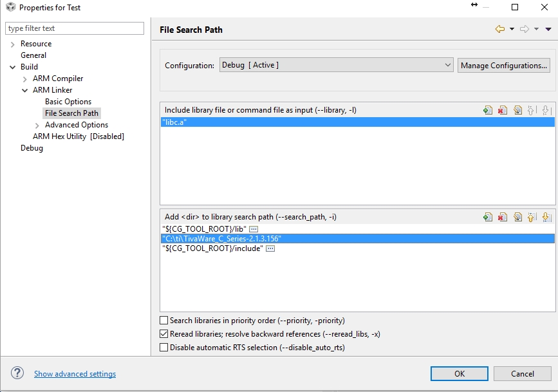This screenshot has width=558, height=392.
Task: Click Add icon for library search path
Action: tap(488, 217)
